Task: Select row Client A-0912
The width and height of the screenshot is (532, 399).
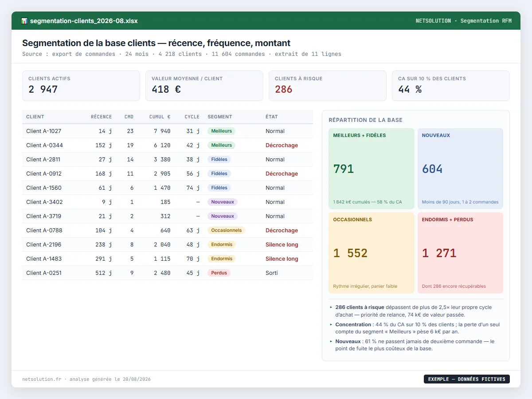Action: coord(168,174)
